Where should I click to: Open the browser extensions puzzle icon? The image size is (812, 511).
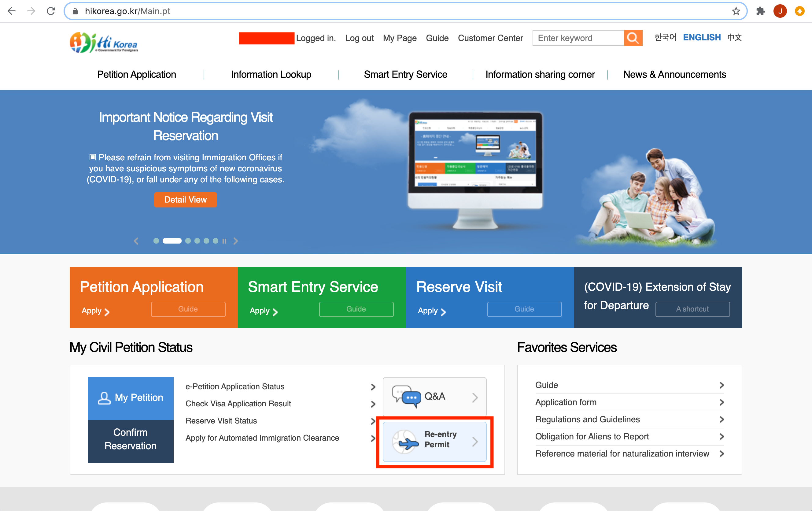click(x=761, y=11)
